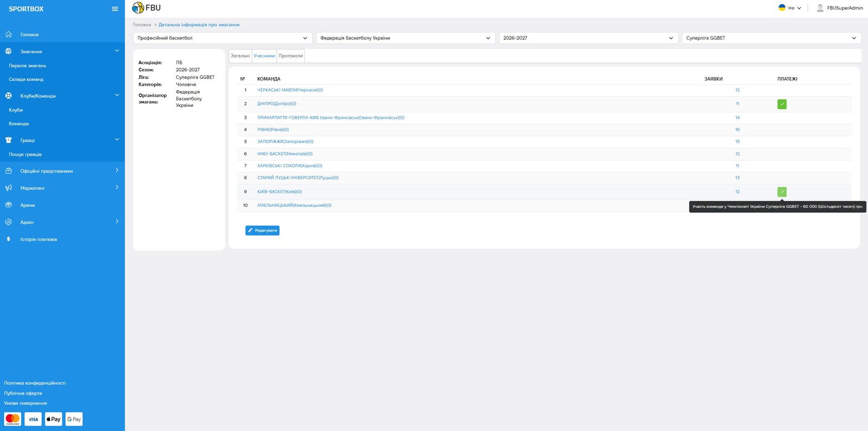Click the Клуби/Команди sidebar icon

(x=9, y=96)
